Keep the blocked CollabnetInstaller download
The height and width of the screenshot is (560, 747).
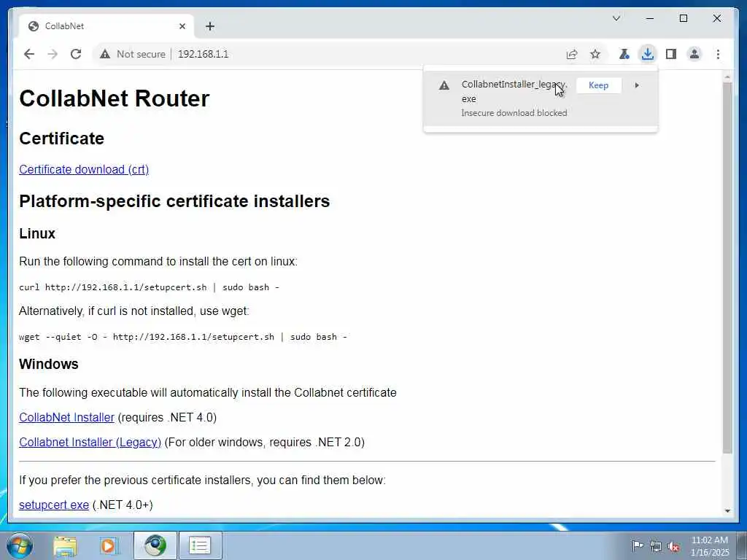point(598,85)
